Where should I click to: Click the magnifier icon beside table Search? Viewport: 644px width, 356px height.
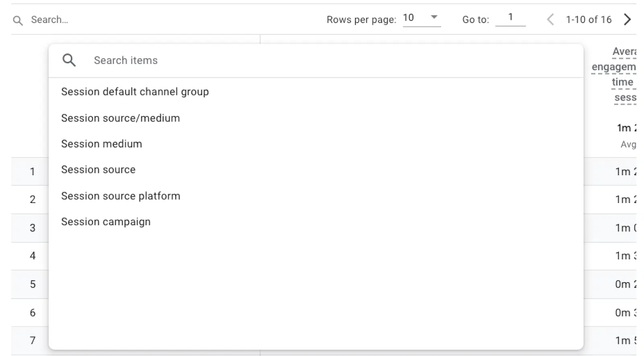tap(18, 20)
